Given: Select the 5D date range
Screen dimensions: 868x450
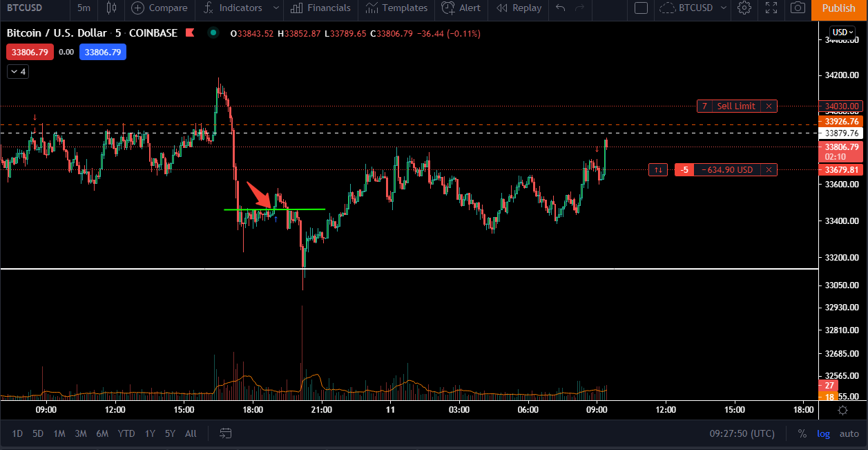Looking at the screenshot, I should [38, 433].
